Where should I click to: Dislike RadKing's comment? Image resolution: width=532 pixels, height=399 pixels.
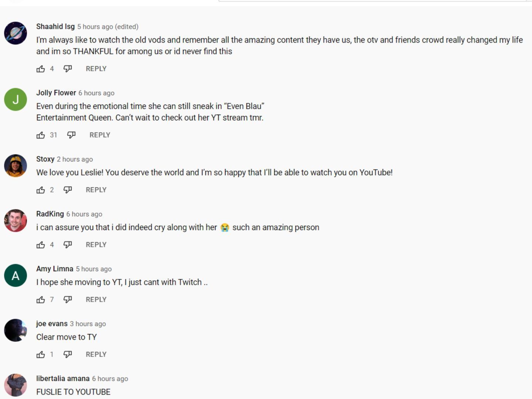68,245
